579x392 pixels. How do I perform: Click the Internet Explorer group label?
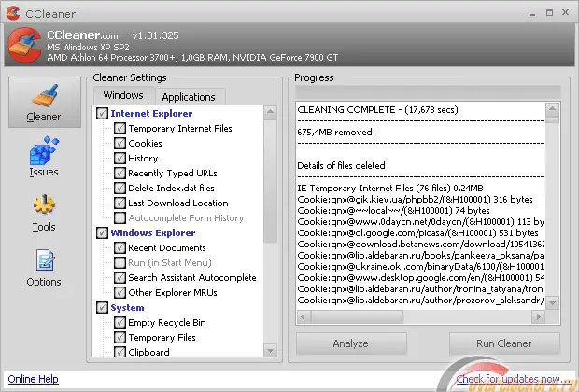151,113
